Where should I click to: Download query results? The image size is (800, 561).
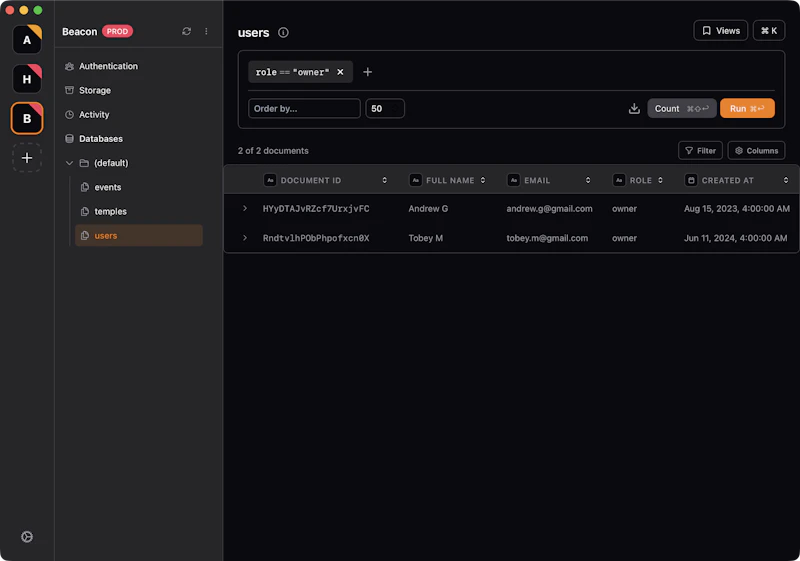(x=634, y=109)
